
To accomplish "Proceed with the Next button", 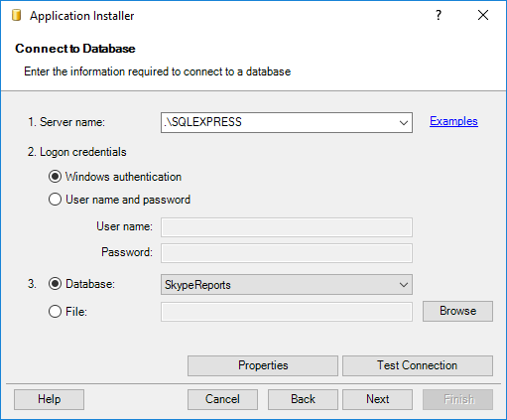I will 377,399.
